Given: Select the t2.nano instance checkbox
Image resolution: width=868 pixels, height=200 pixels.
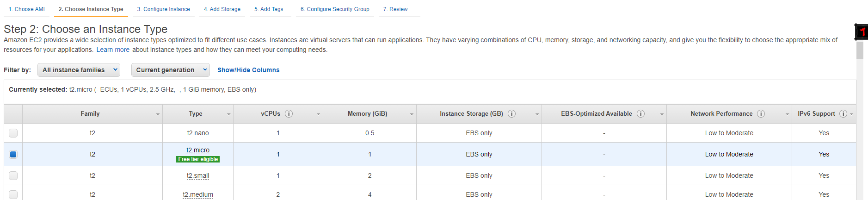Looking at the screenshot, I should (13, 133).
